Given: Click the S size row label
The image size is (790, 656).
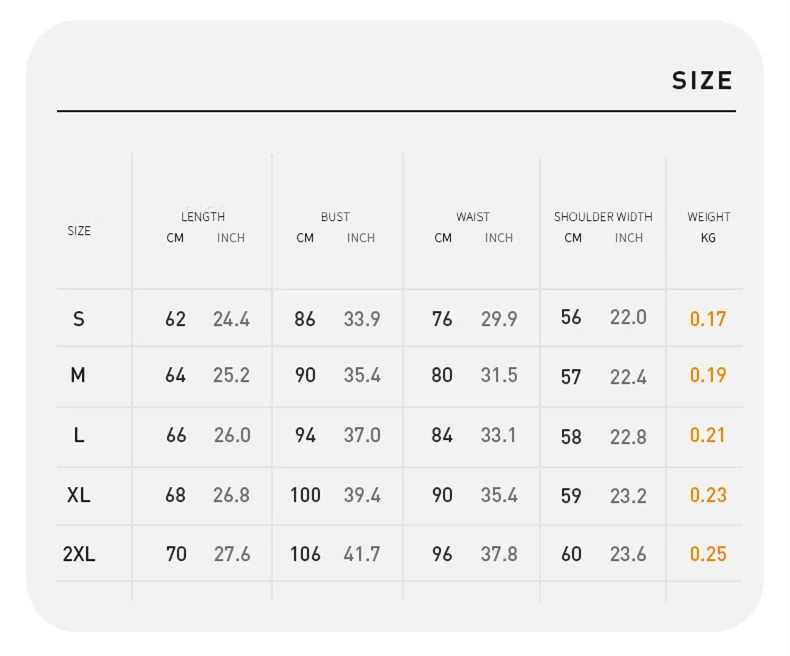Looking at the screenshot, I should pos(79,319).
